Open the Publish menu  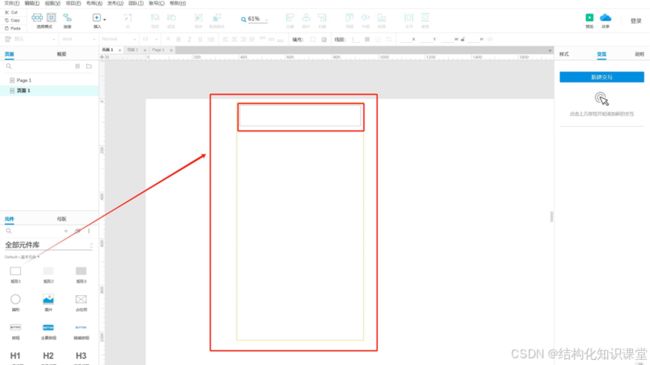[115, 3]
